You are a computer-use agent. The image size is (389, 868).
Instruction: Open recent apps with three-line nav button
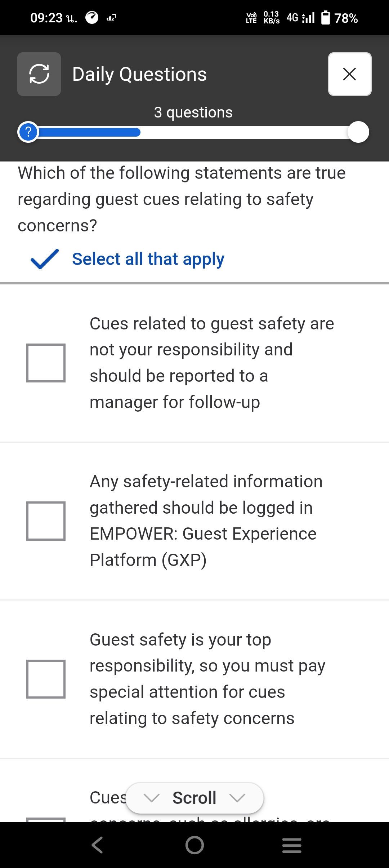click(292, 845)
